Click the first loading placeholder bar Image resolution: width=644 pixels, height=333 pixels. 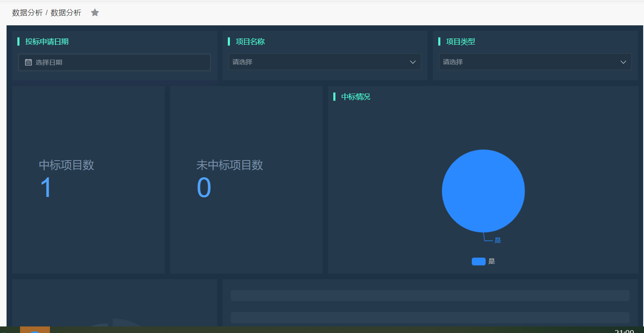point(430,295)
